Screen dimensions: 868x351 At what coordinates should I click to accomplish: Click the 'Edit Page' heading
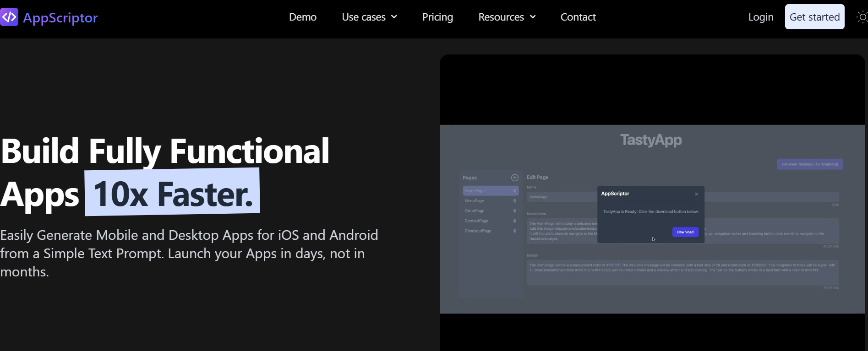click(x=537, y=177)
